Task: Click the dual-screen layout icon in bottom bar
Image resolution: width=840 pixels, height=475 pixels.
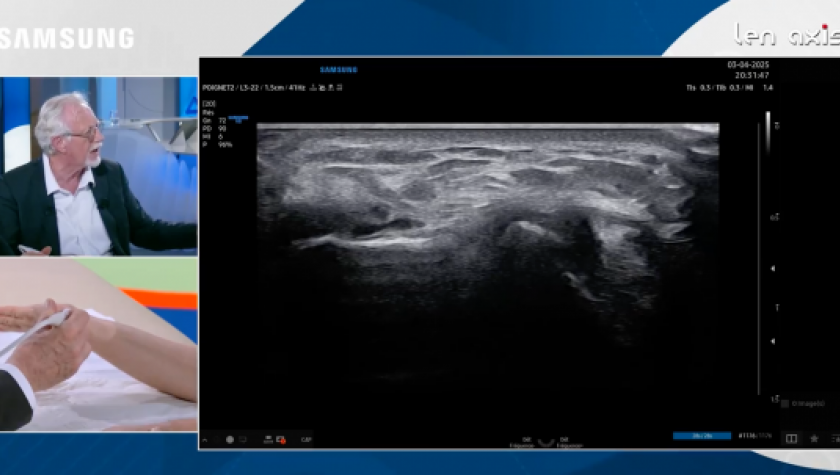Action: point(791,438)
